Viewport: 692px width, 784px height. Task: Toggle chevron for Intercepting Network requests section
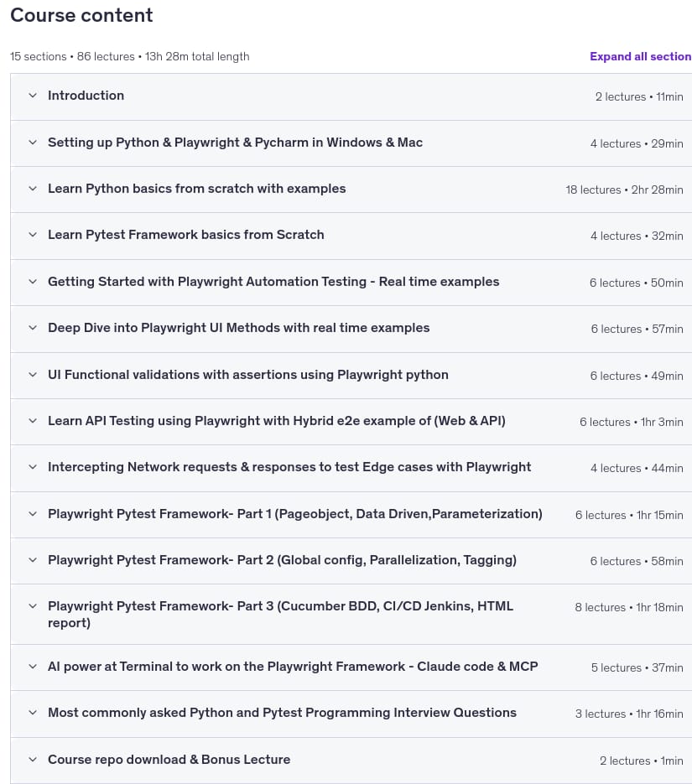(x=33, y=467)
